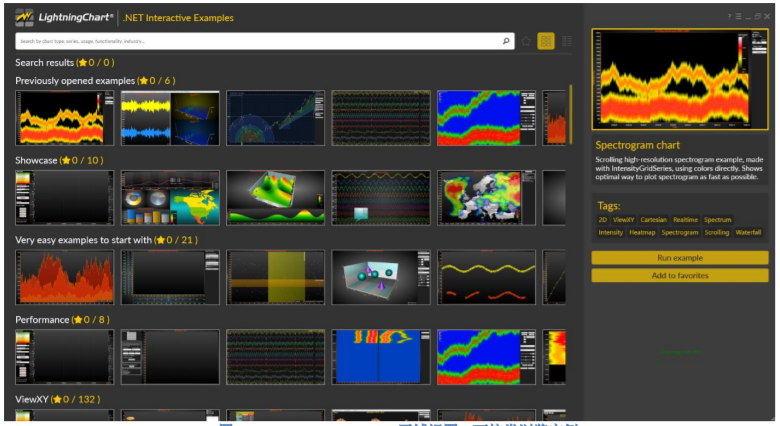Select orange area chart in Very easy examples
Viewport: 780px width, 426px height.
pyautogui.click(x=65, y=277)
